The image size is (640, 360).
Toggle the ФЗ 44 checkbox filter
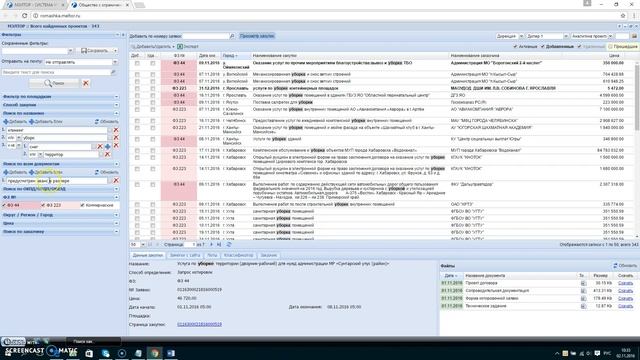[4, 205]
